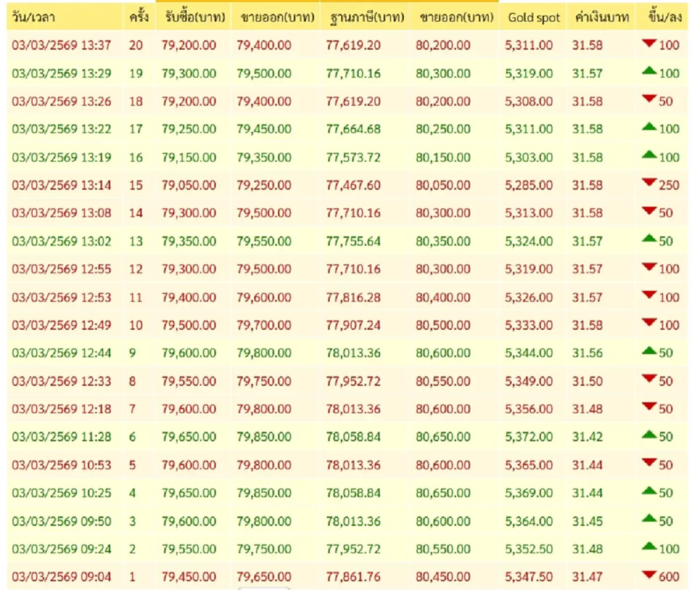Image resolution: width=700 pixels, height=590 pixels.
Task: Click the red down arrow in row 20
Action: 649,44
